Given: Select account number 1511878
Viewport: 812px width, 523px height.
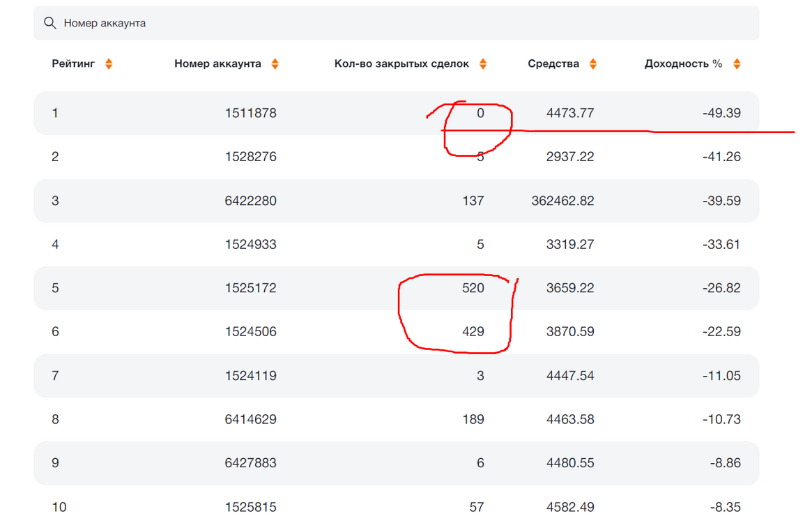Looking at the screenshot, I should tap(251, 113).
